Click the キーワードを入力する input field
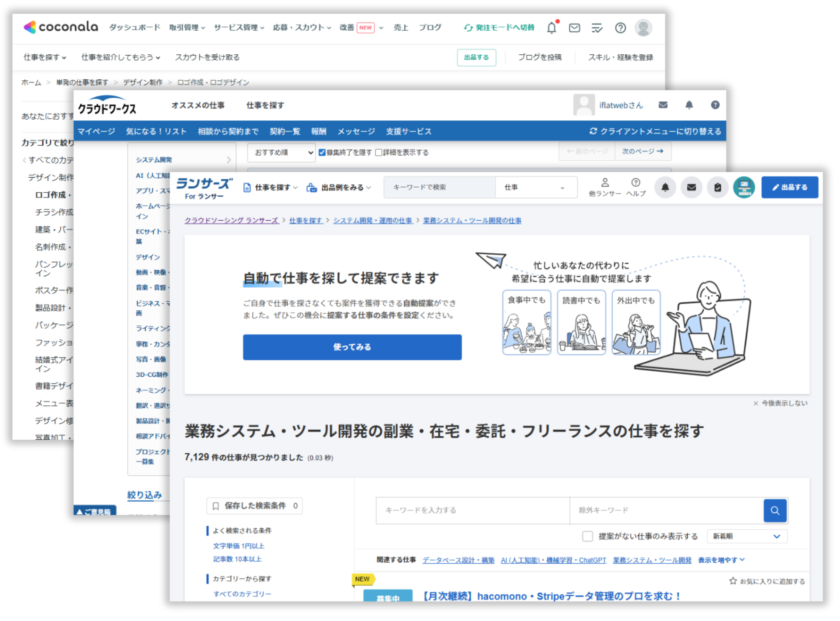Image resolution: width=840 pixels, height=621 pixels. (471, 510)
